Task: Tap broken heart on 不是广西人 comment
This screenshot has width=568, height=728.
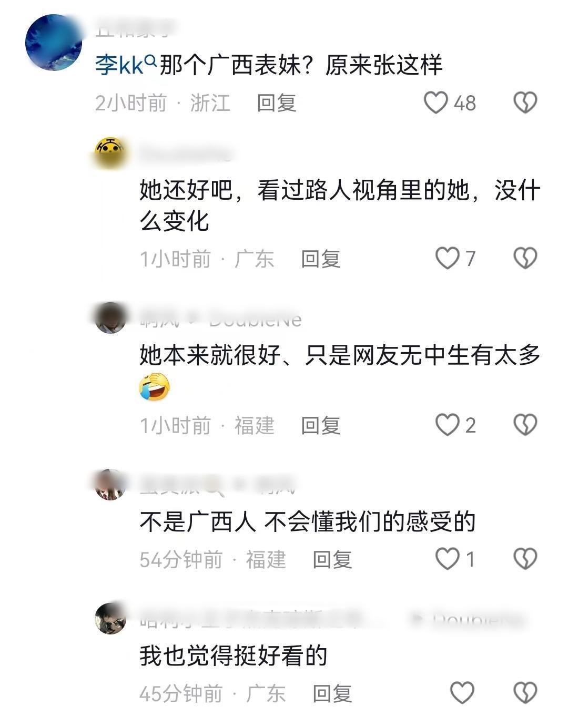Action: (x=525, y=559)
